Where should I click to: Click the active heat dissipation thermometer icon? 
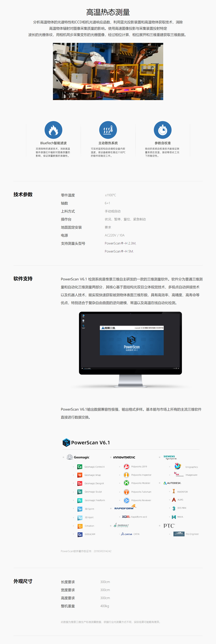coord(108,130)
